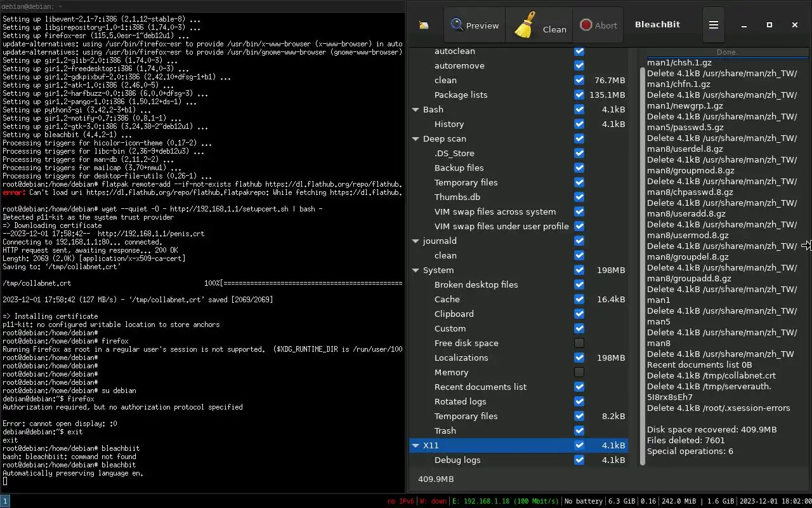
Task: Click the 'W: down' wifi status entry
Action: pos(433,501)
